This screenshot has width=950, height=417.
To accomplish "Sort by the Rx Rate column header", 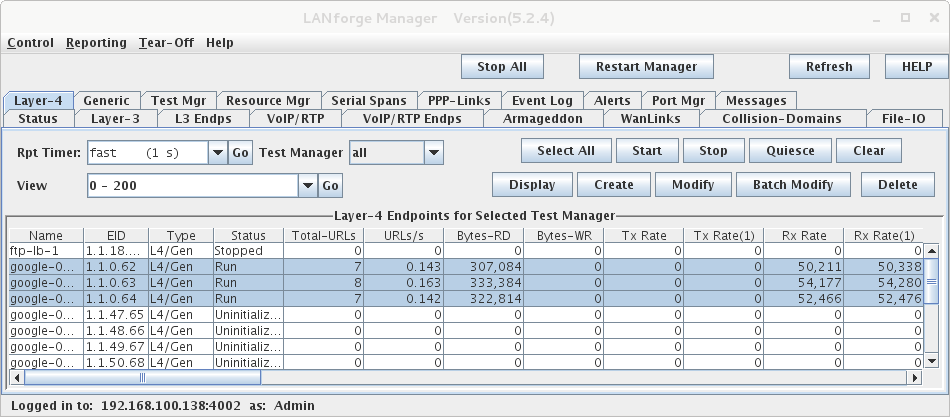I will 804,236.
